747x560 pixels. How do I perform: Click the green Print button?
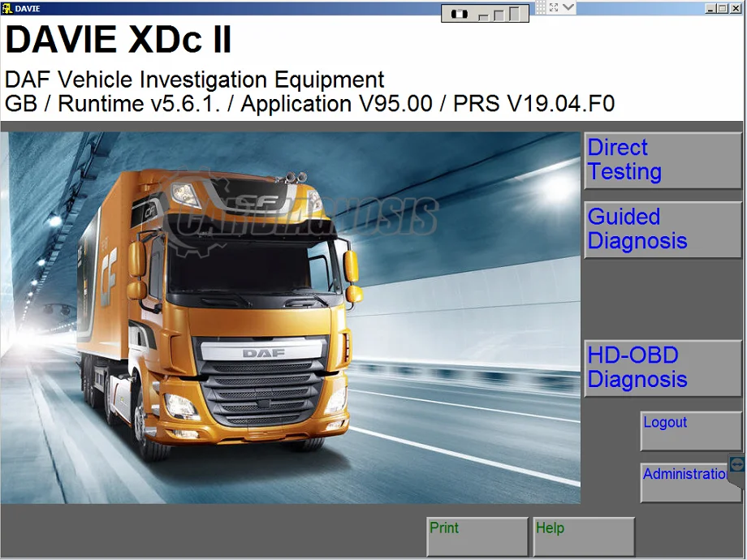point(477,536)
